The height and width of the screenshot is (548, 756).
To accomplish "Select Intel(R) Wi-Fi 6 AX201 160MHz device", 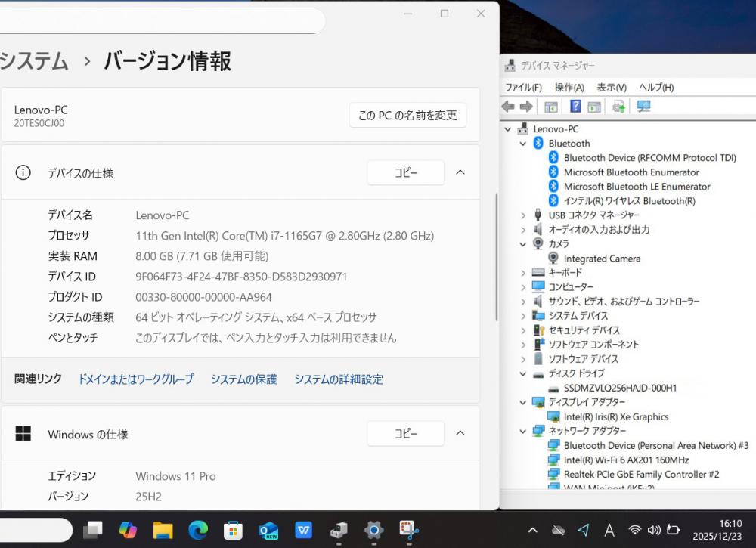I will tap(626, 460).
